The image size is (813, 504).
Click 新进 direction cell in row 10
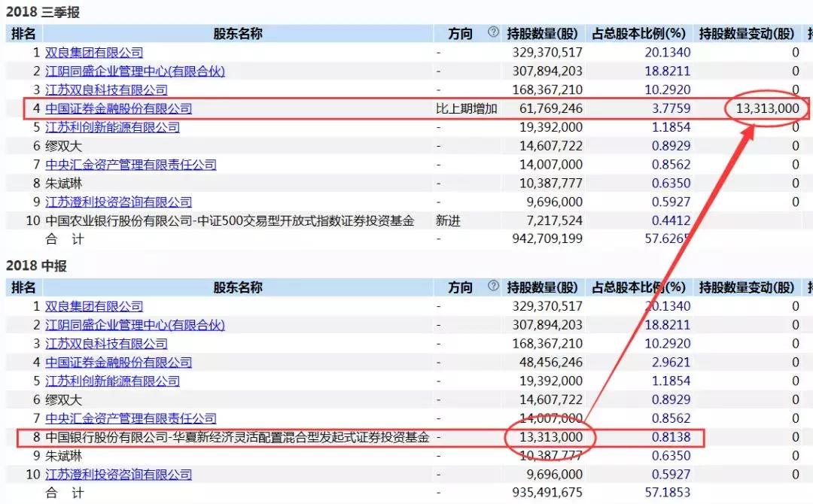(448, 220)
